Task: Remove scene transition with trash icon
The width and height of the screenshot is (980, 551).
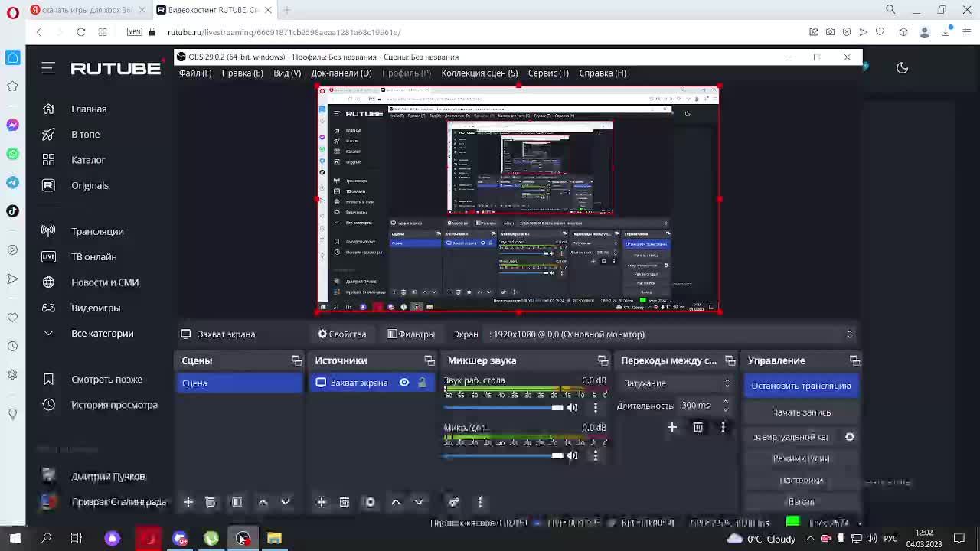Action: [698, 427]
